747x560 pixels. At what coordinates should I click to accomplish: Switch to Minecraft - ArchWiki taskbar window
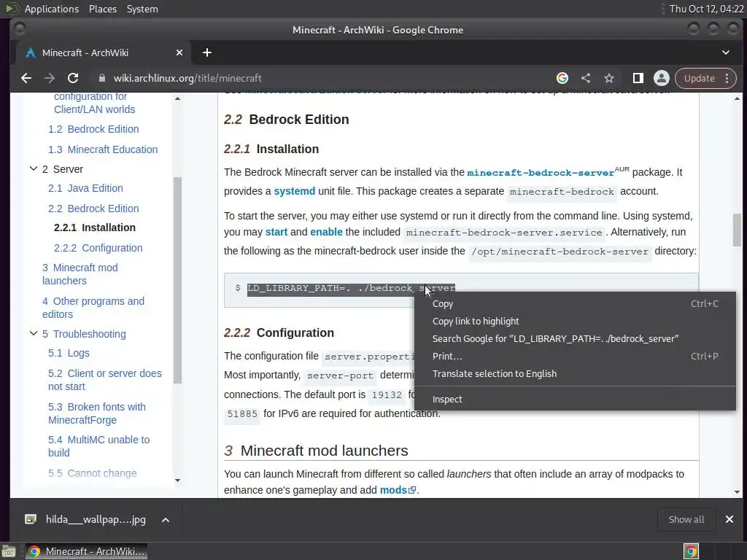[x=86, y=552]
